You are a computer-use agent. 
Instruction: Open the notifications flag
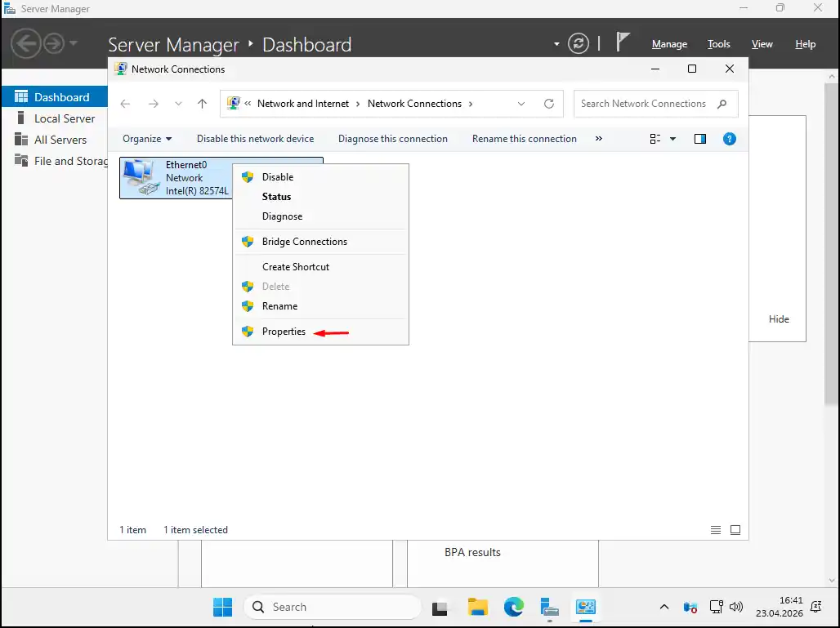(622, 42)
